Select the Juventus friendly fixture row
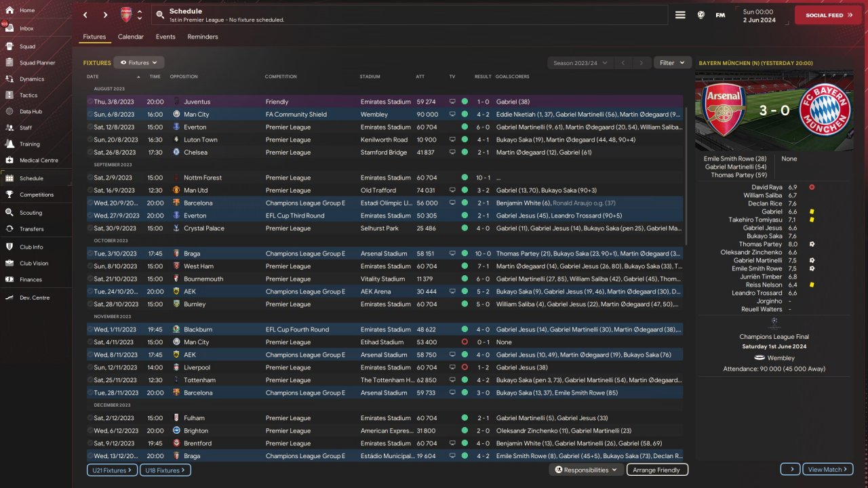 [x=384, y=102]
